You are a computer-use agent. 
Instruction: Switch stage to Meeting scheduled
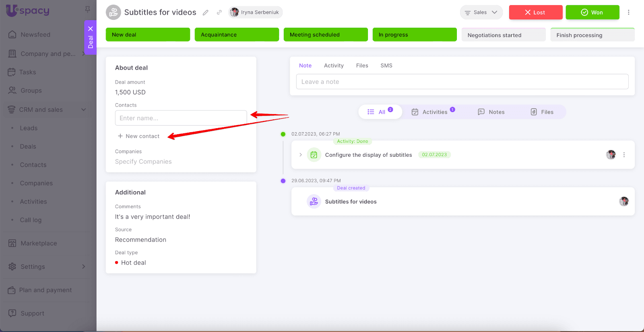click(325, 35)
